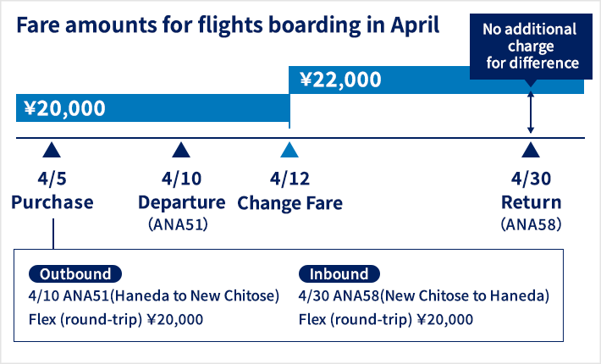The image size is (601, 364).
Task: Click the No additional charge callout
Action: [x=531, y=47]
